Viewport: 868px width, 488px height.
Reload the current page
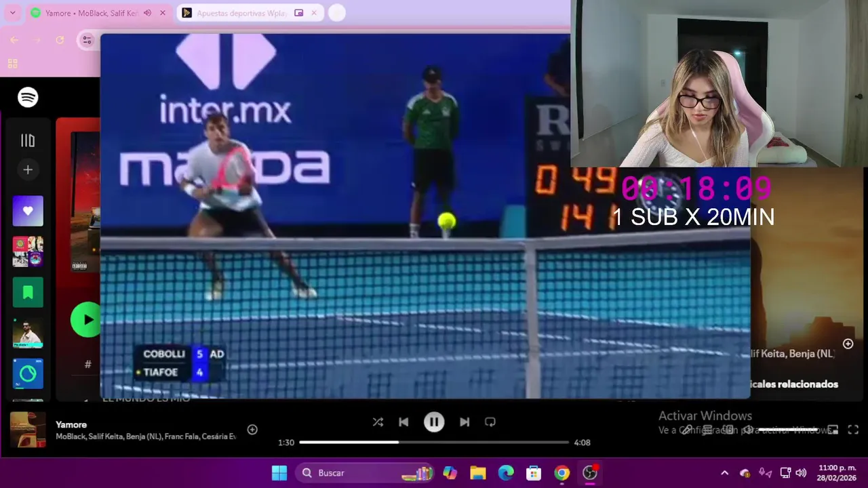click(60, 41)
